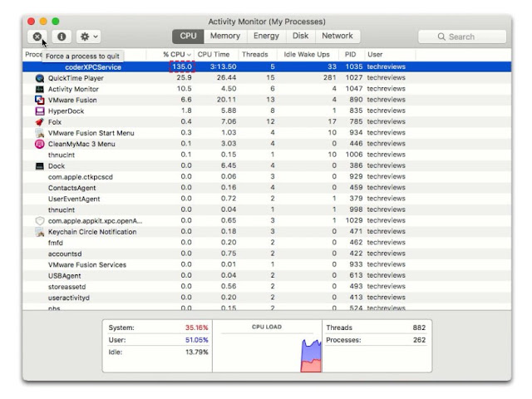Click the green zoom window button
The height and width of the screenshot is (399, 532).
click(x=56, y=22)
